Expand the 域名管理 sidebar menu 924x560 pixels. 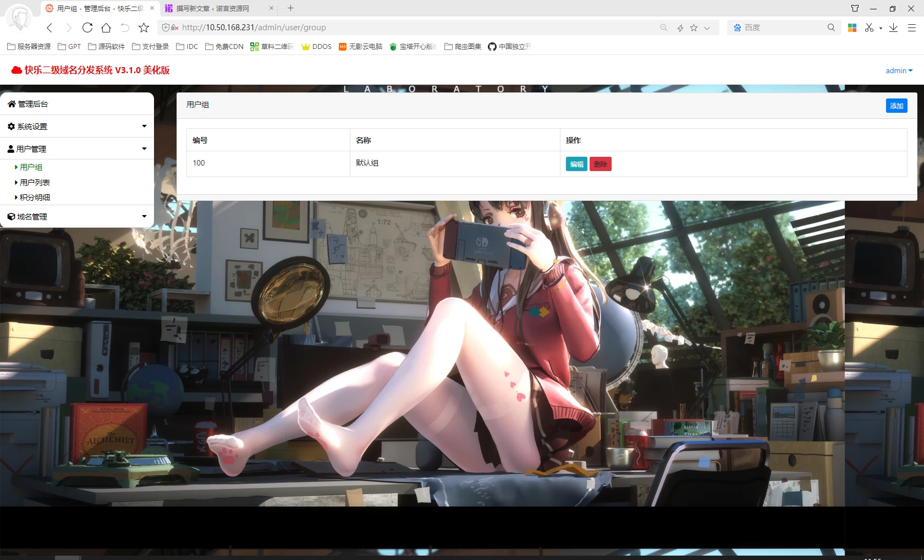point(77,217)
